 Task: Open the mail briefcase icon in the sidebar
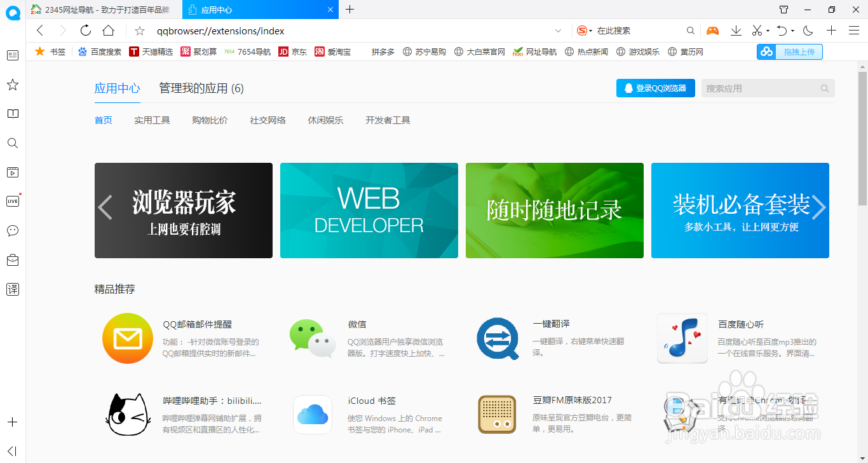click(x=13, y=259)
